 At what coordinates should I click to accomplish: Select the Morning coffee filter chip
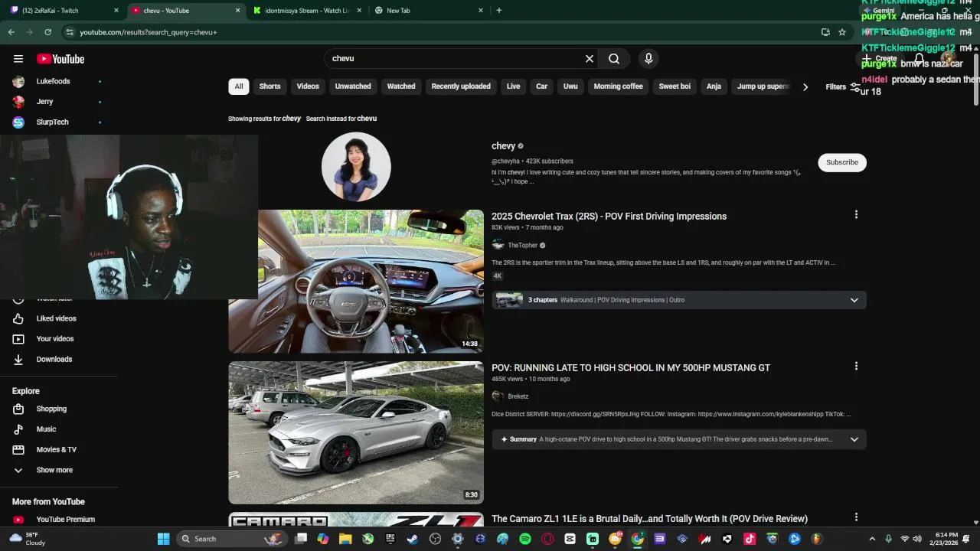[x=618, y=86]
